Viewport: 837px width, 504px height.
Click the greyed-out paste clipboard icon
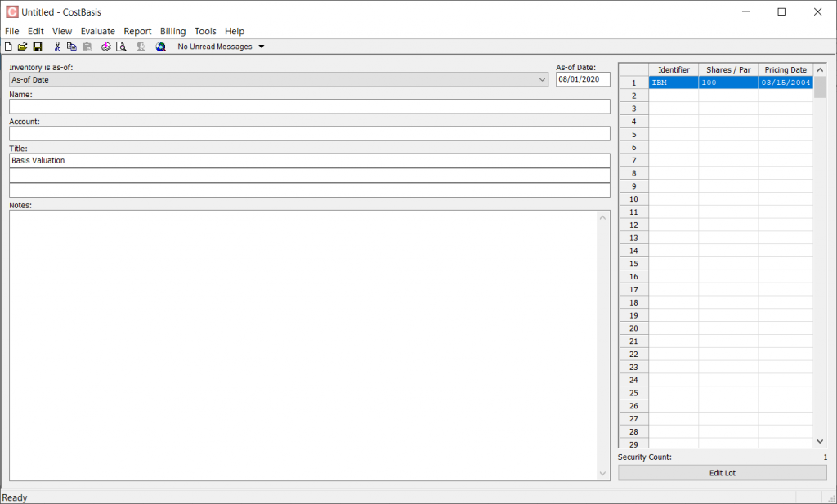(x=87, y=47)
